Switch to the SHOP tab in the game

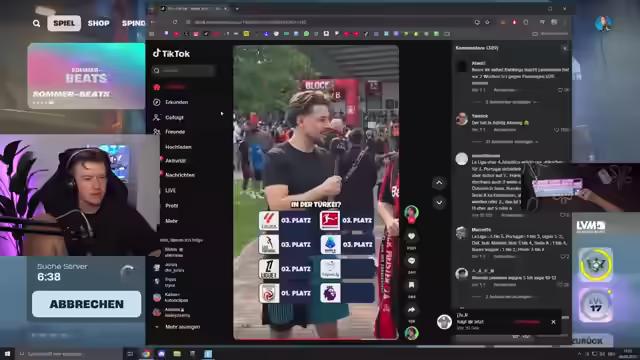coord(98,23)
